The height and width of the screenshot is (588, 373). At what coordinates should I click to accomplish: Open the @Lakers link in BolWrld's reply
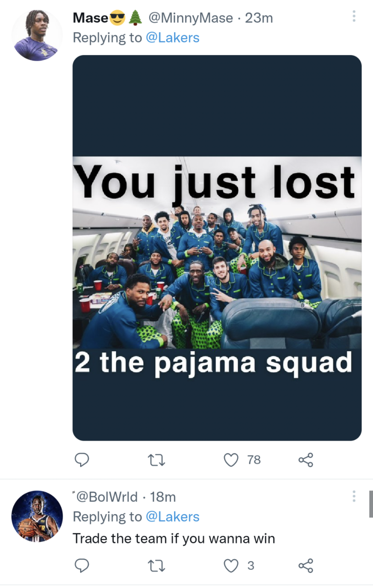pos(172,517)
